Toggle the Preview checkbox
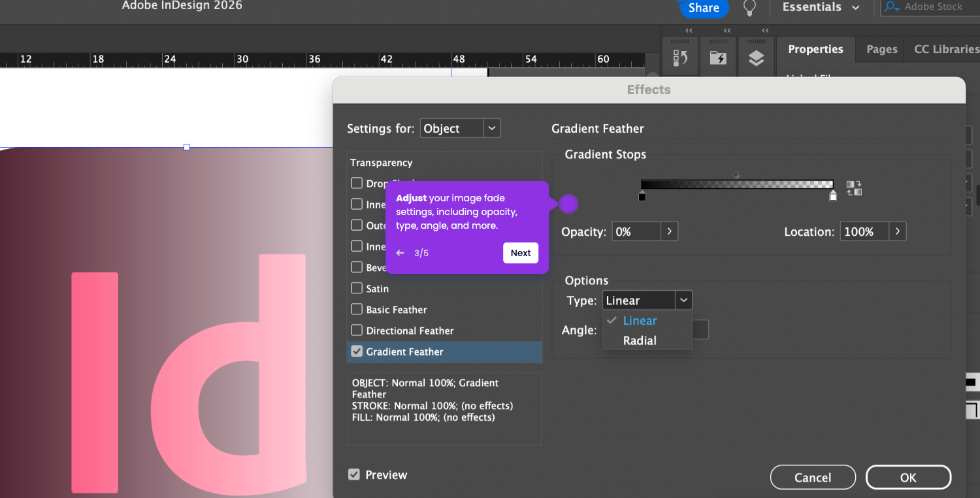980x498 pixels. tap(354, 474)
